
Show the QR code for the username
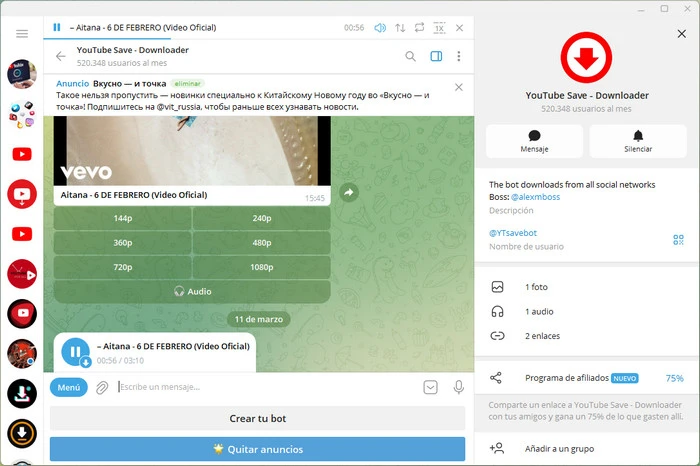(x=678, y=240)
